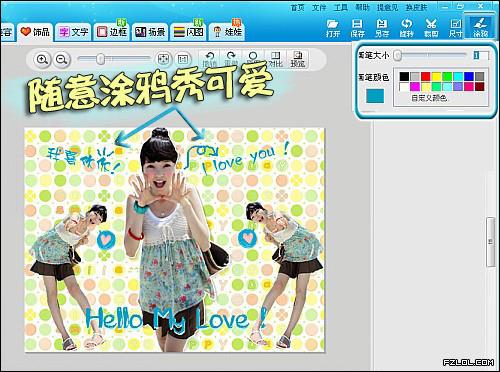Switch to the 边框 frame tab

click(x=112, y=32)
